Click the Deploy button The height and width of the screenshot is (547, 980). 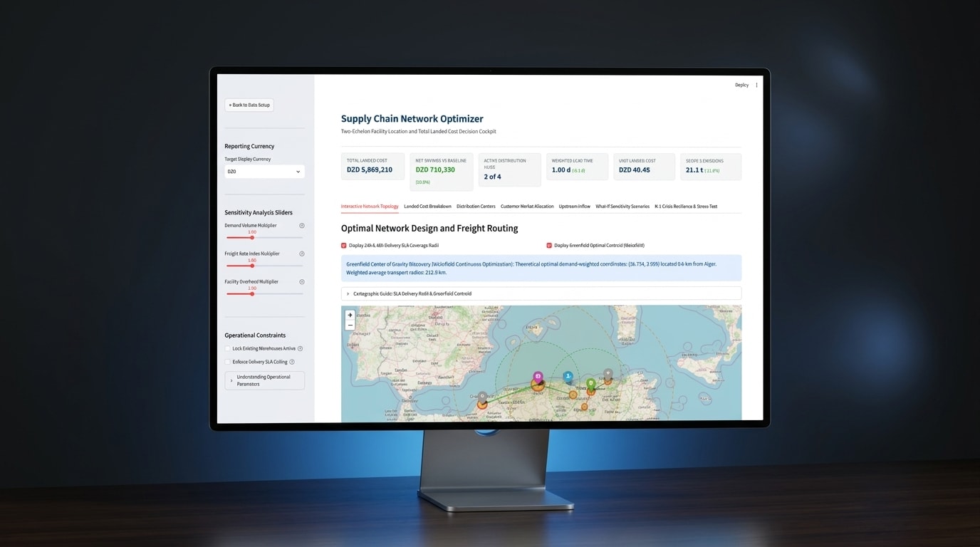tap(741, 85)
